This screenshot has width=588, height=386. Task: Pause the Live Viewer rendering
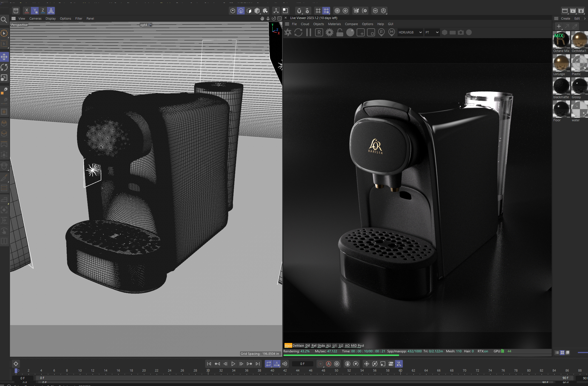(309, 32)
